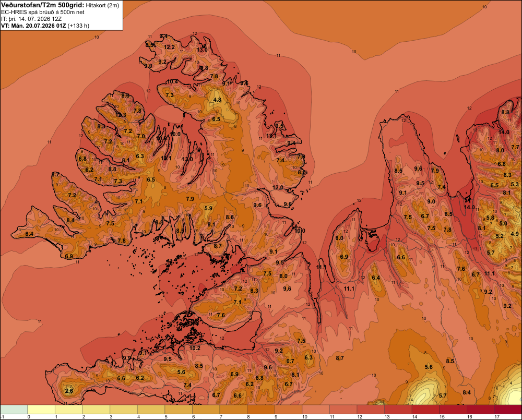This screenshot has width=522, height=420.
Task: Click the 5.9 temperature value
Action: [208, 208]
